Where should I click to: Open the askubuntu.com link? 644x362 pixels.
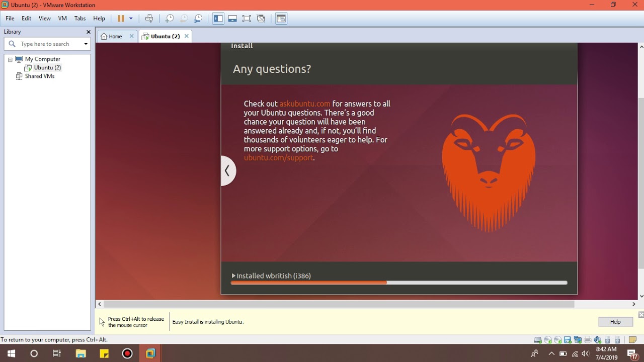[x=305, y=104]
